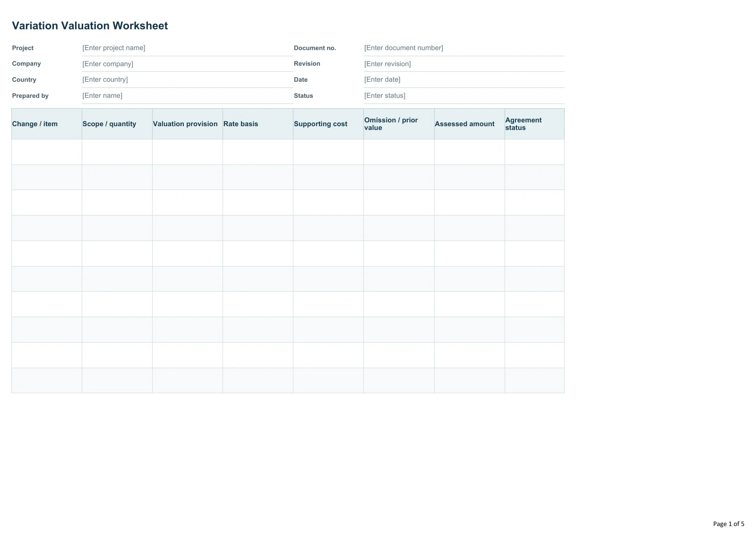Image resolution: width=756 pixels, height=535 pixels.
Task: Click the [Enter status] field
Action: (464, 95)
